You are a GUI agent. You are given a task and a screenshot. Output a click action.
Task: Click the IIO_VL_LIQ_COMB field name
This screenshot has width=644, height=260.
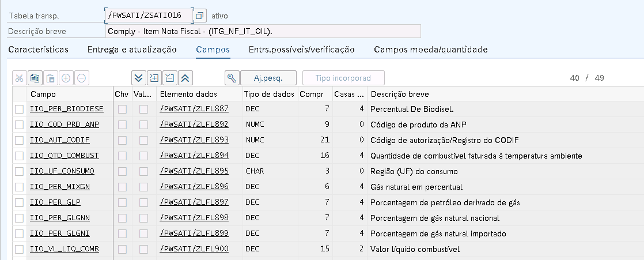tap(64, 249)
